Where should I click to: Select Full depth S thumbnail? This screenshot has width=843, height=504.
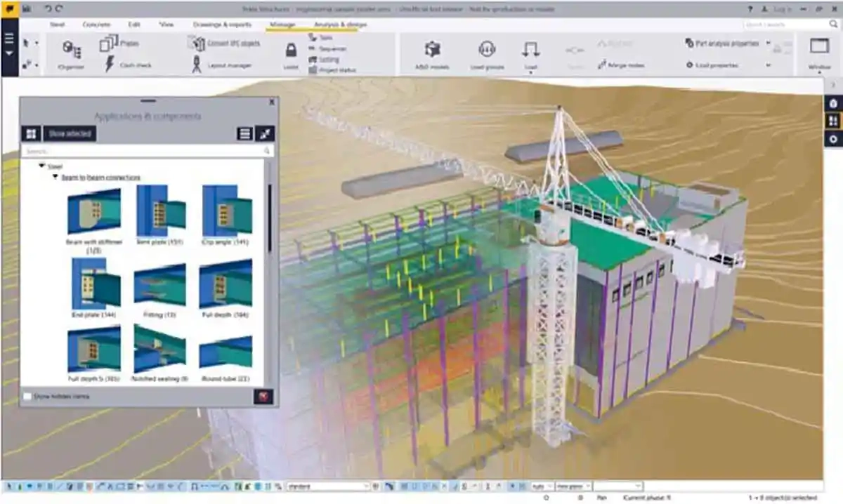[93, 349]
